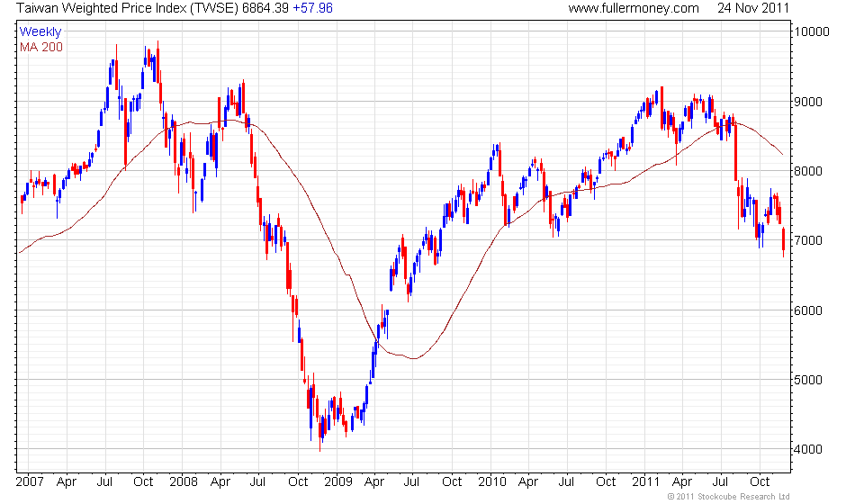Click the 5000 price axis label
The height and width of the screenshot is (504, 864).
[x=808, y=380]
